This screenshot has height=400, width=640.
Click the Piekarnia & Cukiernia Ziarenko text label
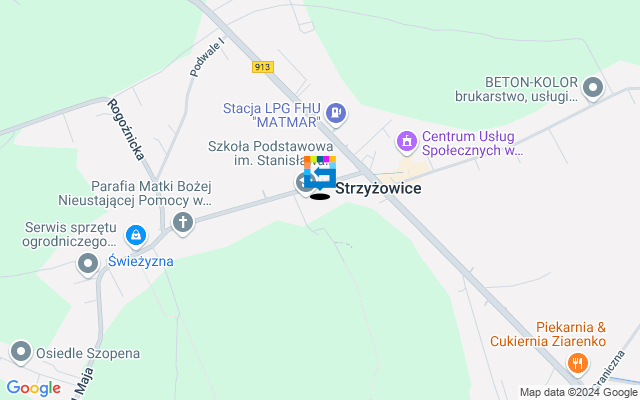click(548, 334)
